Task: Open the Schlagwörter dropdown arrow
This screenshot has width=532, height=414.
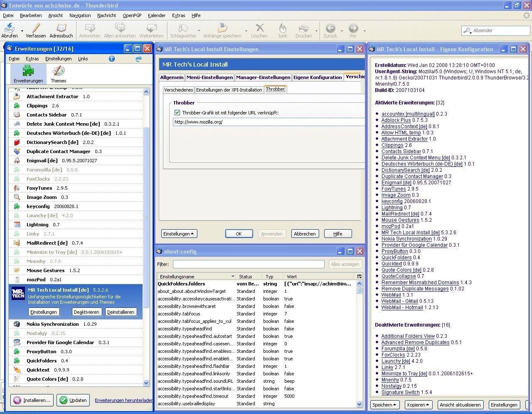Action: click(x=199, y=30)
